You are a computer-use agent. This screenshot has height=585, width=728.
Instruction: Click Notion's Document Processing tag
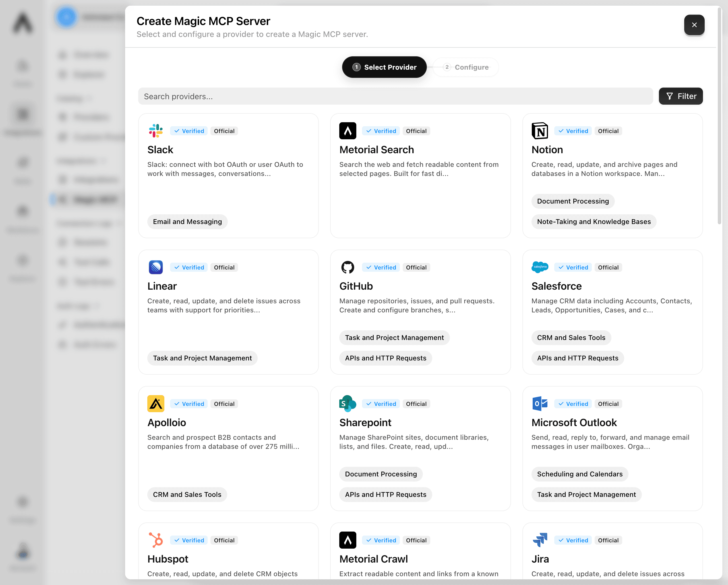click(x=573, y=201)
